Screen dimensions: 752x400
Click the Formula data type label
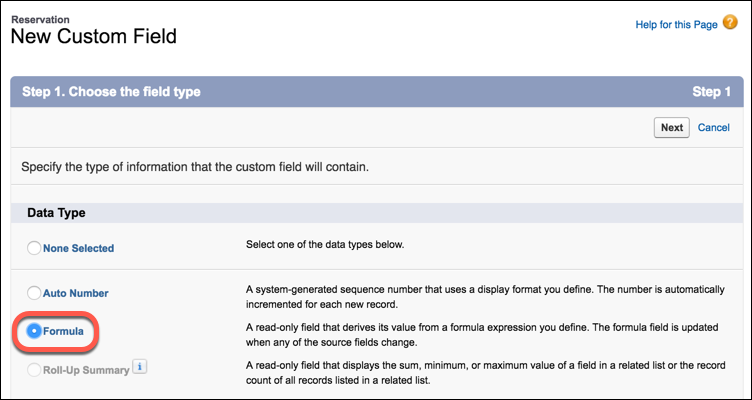click(63, 331)
